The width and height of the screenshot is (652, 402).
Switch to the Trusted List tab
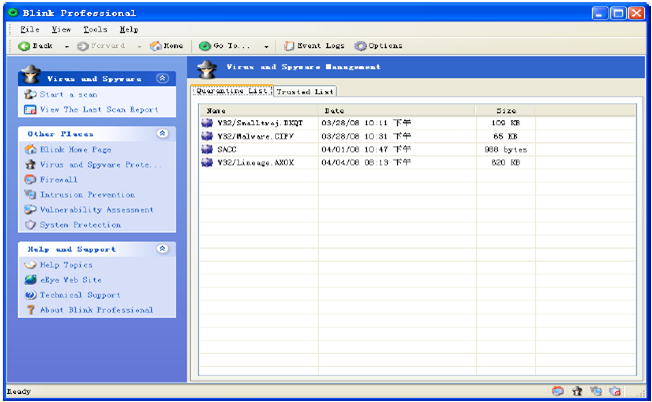coord(305,91)
